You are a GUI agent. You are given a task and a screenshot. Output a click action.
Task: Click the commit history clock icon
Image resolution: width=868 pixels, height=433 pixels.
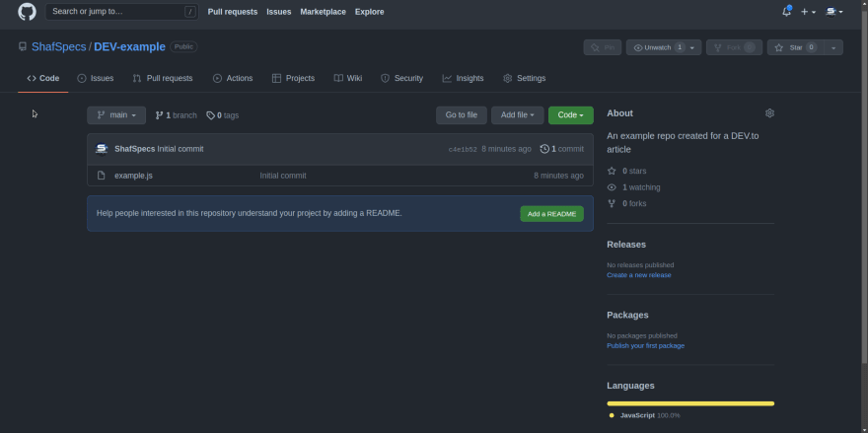coord(544,149)
